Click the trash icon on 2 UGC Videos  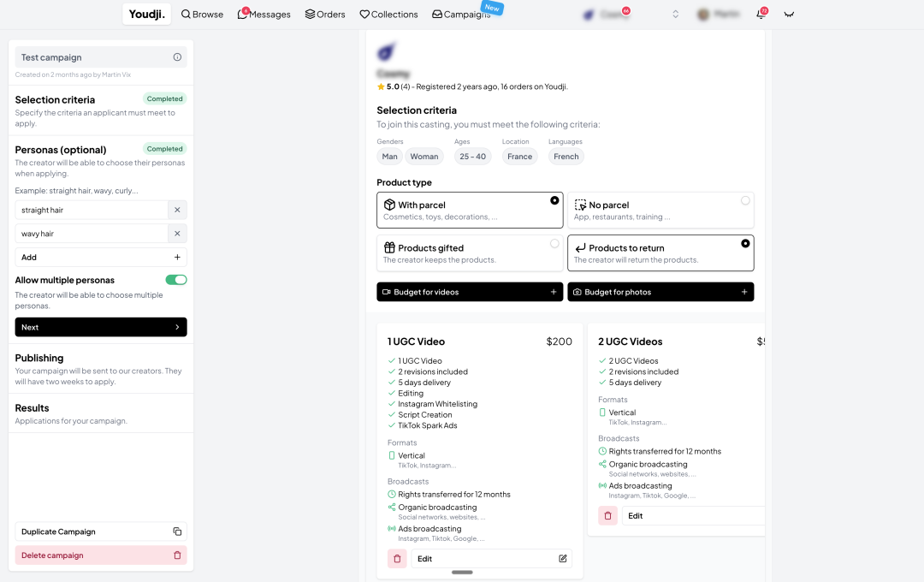click(x=607, y=516)
